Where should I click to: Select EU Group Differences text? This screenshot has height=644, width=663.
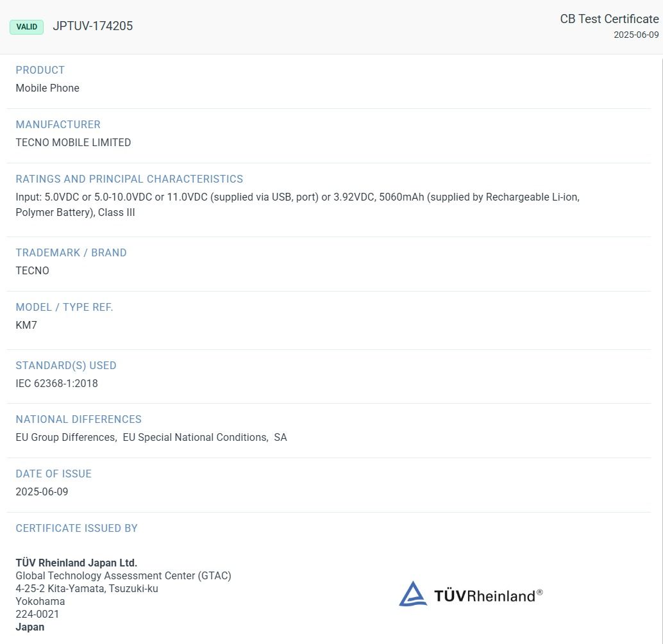coord(65,438)
